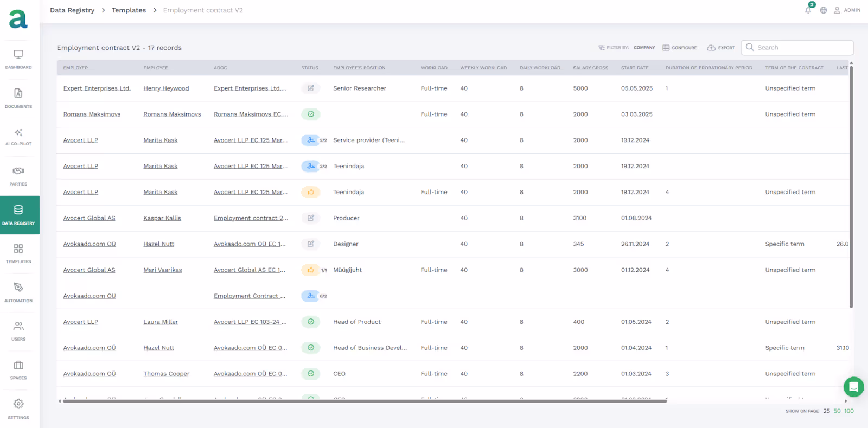Click 'Senior Researcher' position cell
The width and height of the screenshot is (868, 428).
(x=360, y=88)
